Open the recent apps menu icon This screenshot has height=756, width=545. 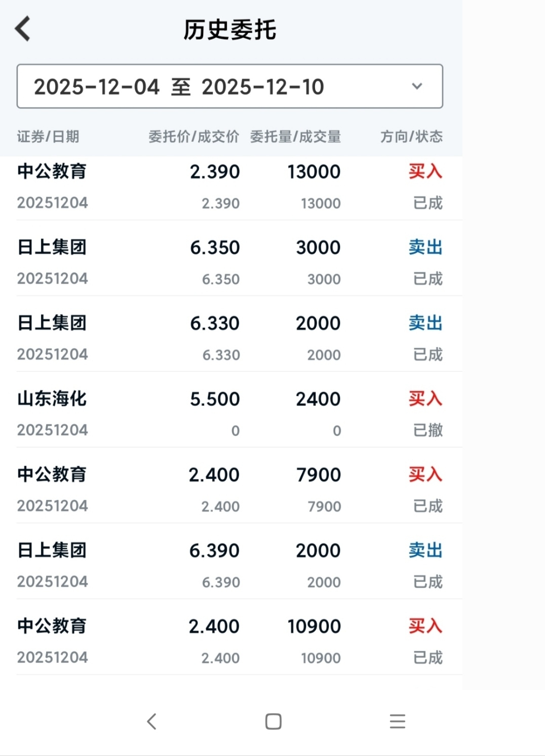click(x=398, y=721)
